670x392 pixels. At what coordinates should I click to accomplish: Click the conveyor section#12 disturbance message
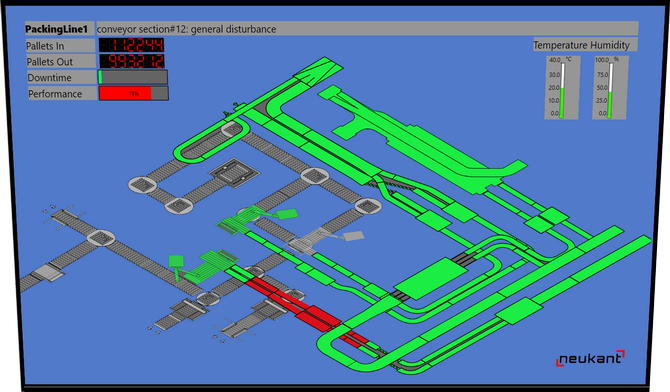[186, 29]
